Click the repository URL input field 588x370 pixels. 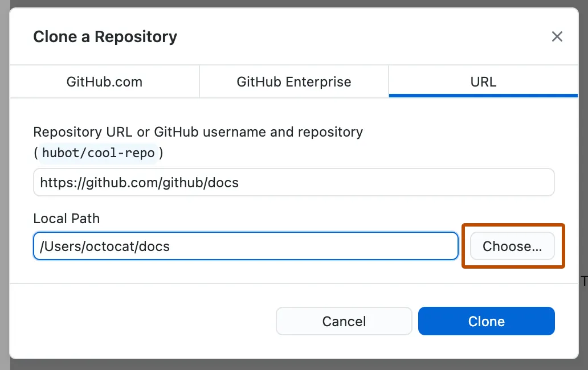pyautogui.click(x=293, y=182)
